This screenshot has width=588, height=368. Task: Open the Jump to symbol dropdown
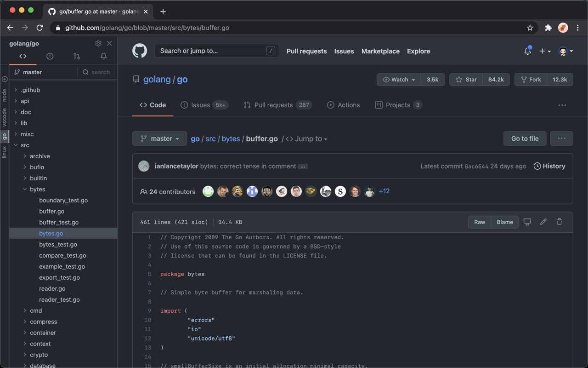[x=307, y=139]
